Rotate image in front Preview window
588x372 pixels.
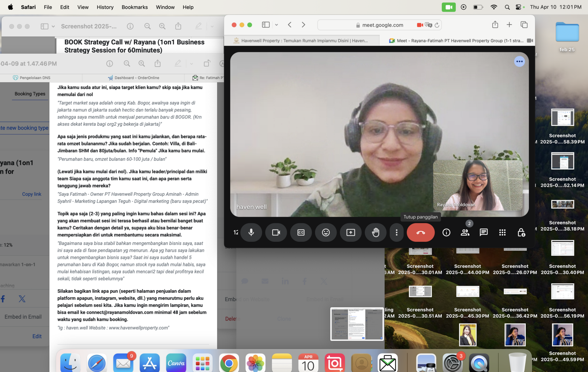207,63
